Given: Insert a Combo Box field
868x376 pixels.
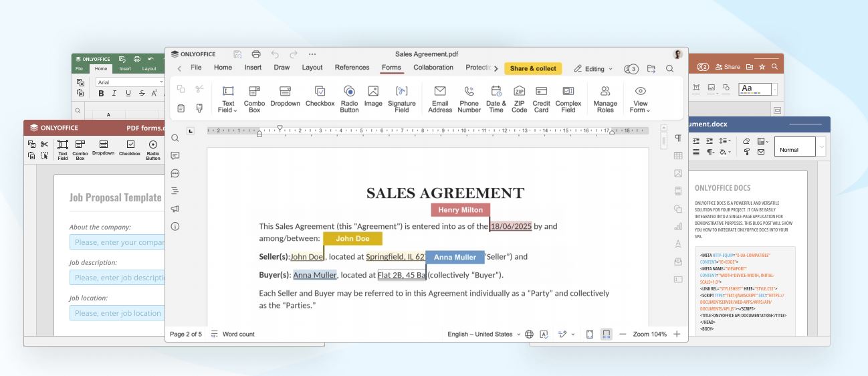Looking at the screenshot, I should pos(254,98).
